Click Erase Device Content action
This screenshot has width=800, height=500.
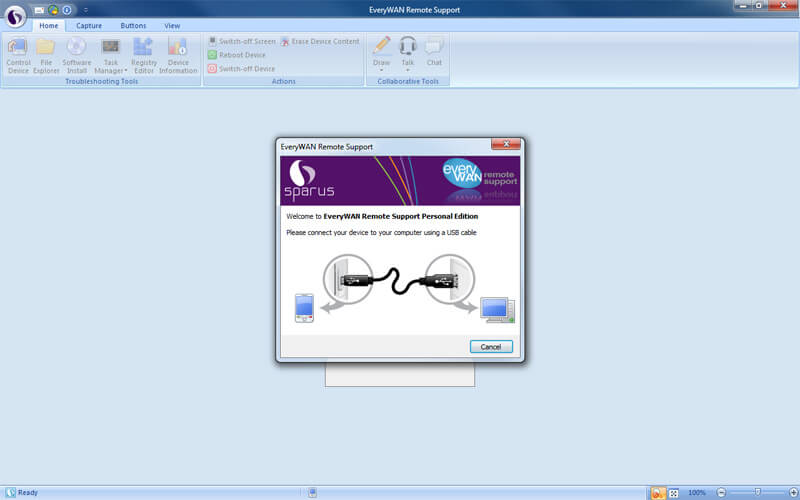tap(320, 41)
